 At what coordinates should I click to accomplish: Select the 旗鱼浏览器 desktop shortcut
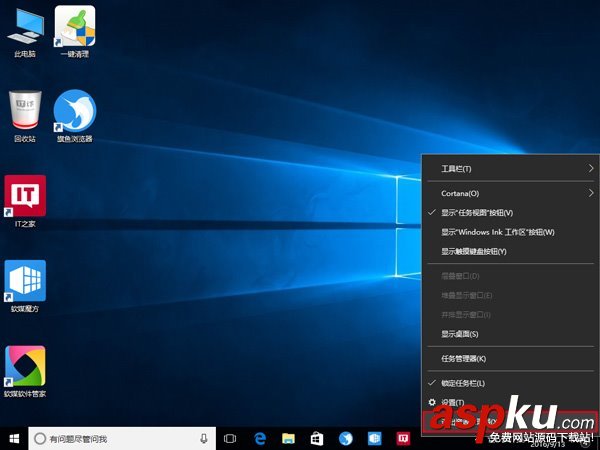click(75, 117)
